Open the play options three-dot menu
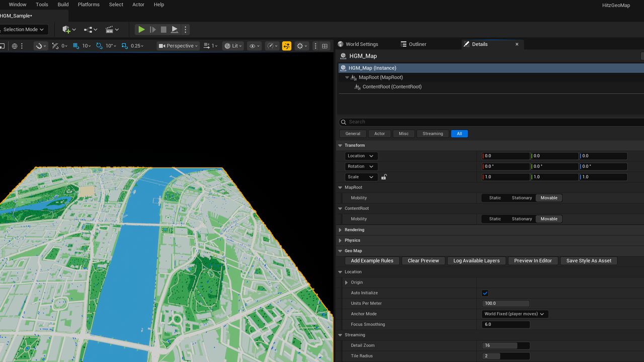The width and height of the screenshot is (644, 362). pos(185,30)
